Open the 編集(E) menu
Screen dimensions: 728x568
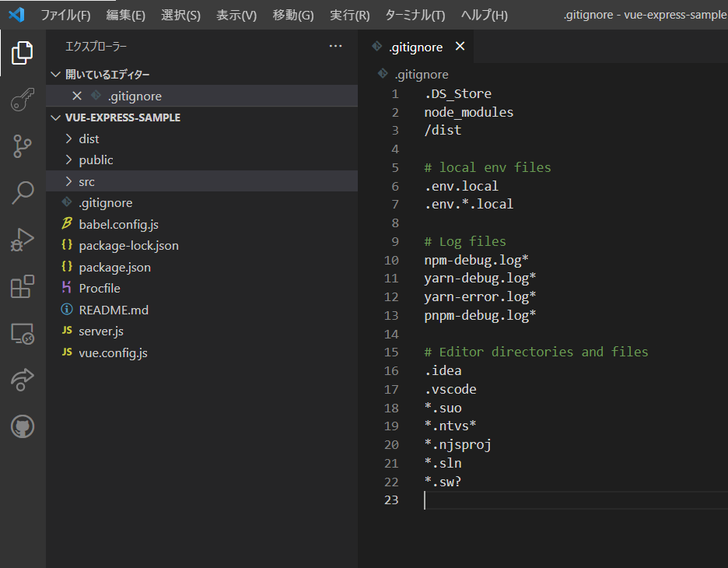point(125,16)
